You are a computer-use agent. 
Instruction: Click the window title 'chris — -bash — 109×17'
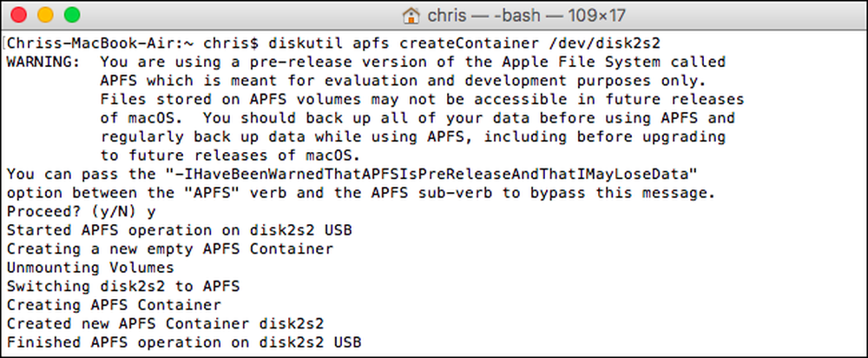click(526, 15)
